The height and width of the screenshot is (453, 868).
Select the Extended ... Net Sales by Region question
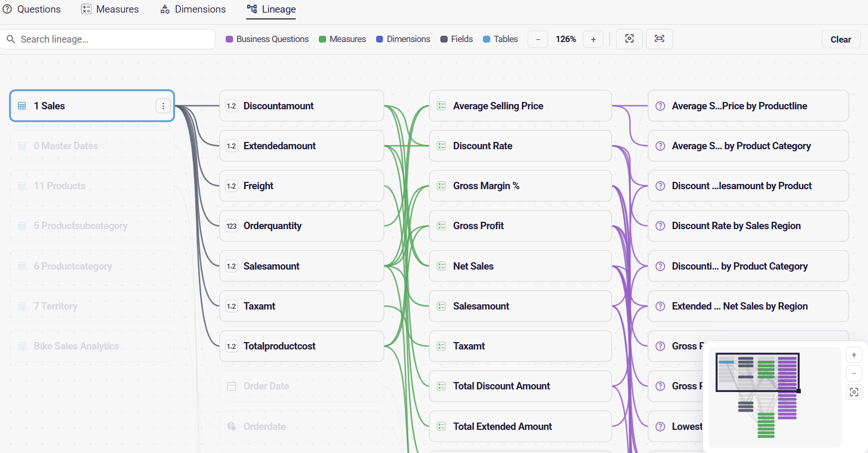click(x=748, y=306)
